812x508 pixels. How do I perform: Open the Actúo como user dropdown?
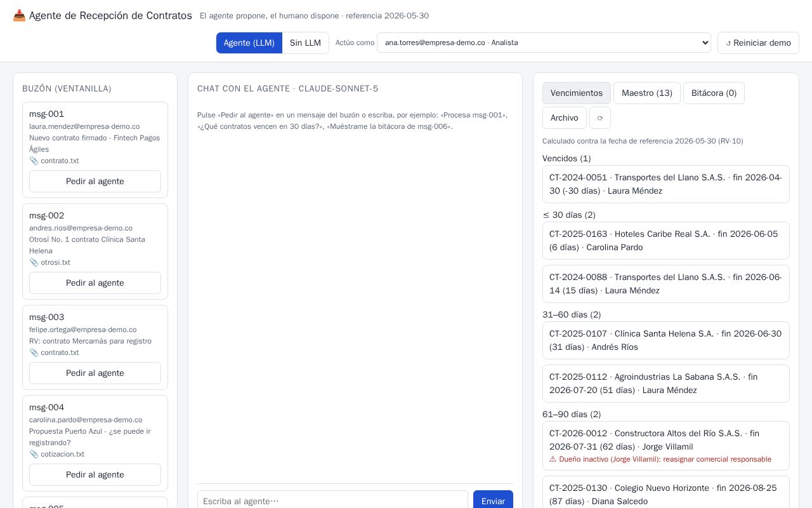544,43
